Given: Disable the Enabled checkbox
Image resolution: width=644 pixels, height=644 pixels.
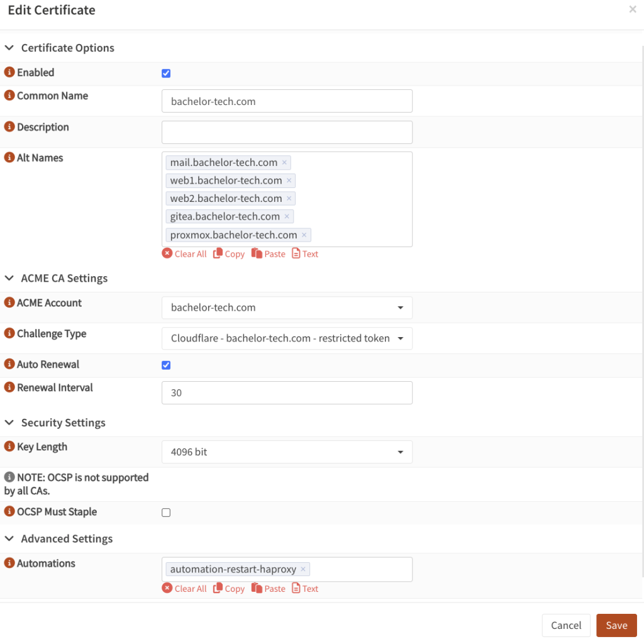Looking at the screenshot, I should (x=165, y=73).
